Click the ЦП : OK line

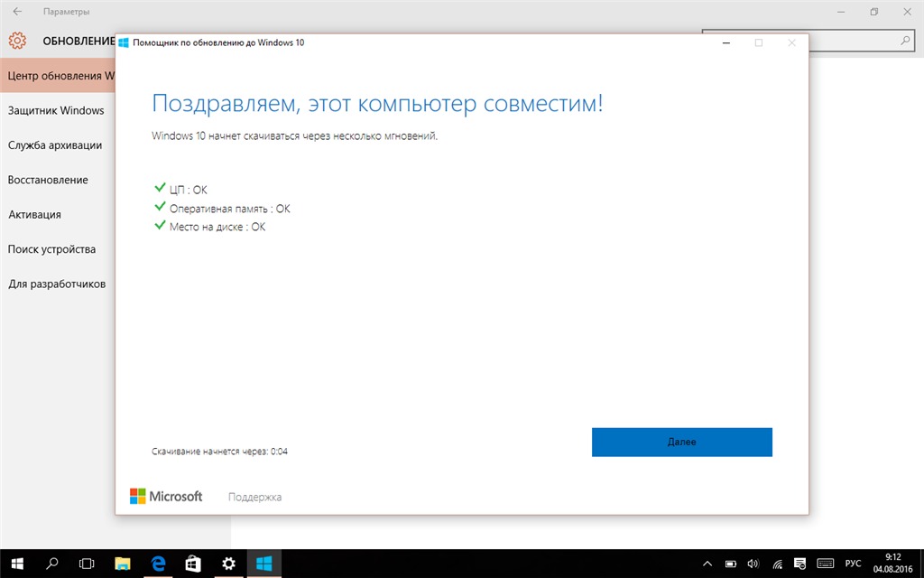[189, 190]
